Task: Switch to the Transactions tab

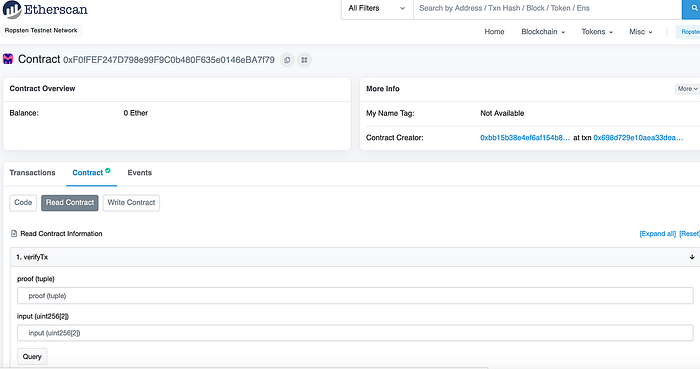Action: click(x=32, y=173)
